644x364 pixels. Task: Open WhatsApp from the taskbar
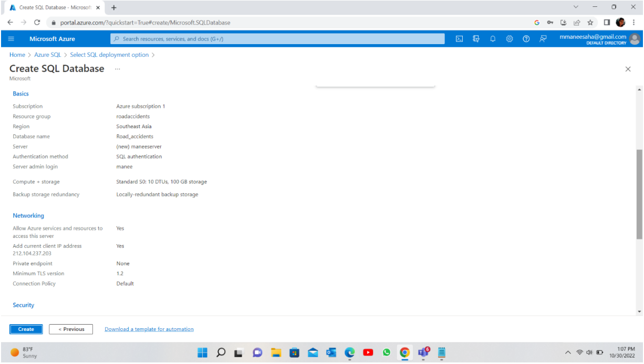click(387, 352)
